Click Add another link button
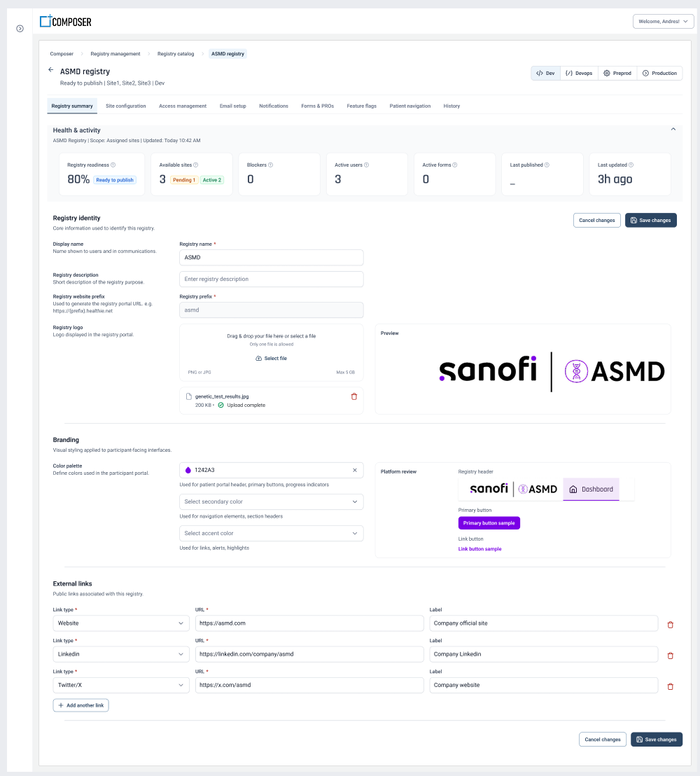This screenshot has width=700, height=776. coord(80,705)
